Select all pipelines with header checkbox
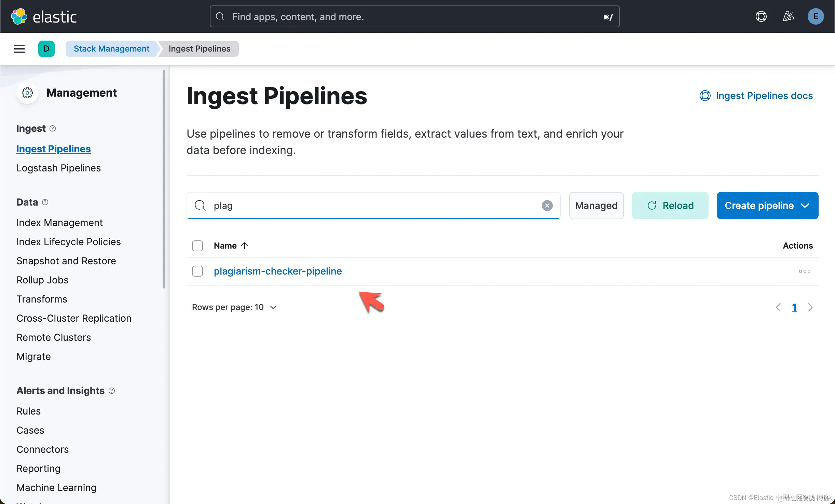Screen dimensions: 835x504 pyautogui.click(x=197, y=246)
